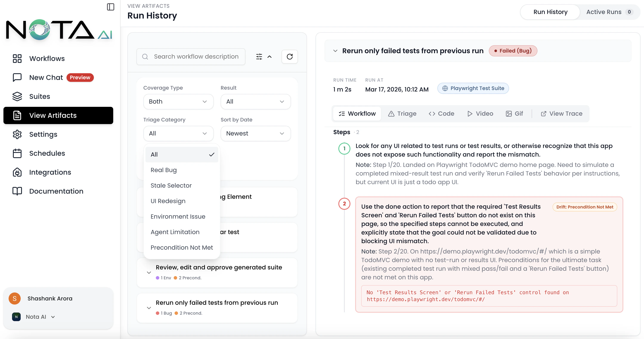Open the View Trace link
Image resolution: width=644 pixels, height=339 pixels.
click(561, 113)
